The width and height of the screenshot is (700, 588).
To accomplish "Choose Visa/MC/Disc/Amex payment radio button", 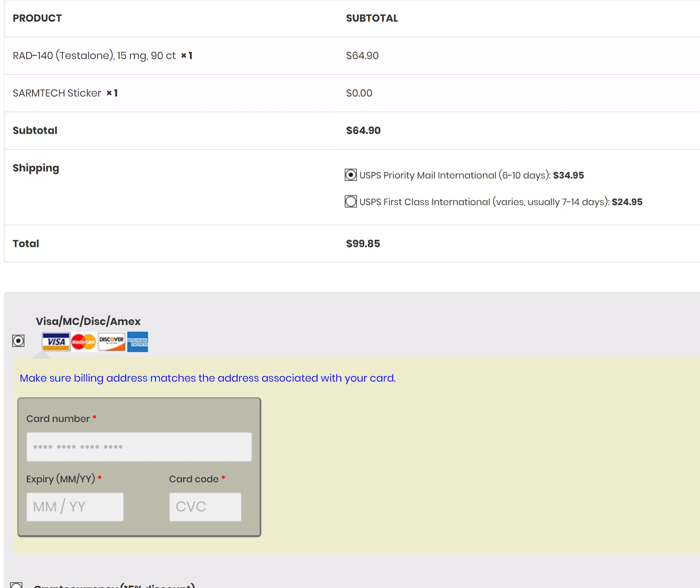I will click(x=18, y=341).
